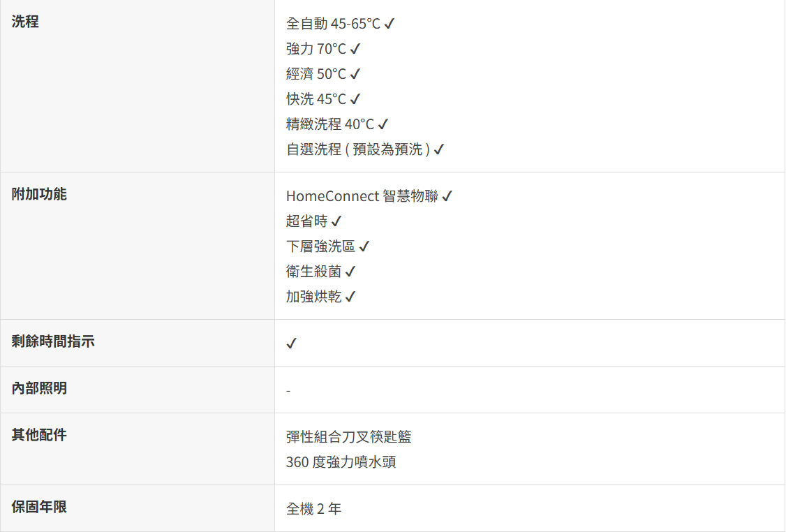Image resolution: width=786 pixels, height=532 pixels.
Task: Click checkmark next to 全自動 45-65°C
Action: [390, 24]
